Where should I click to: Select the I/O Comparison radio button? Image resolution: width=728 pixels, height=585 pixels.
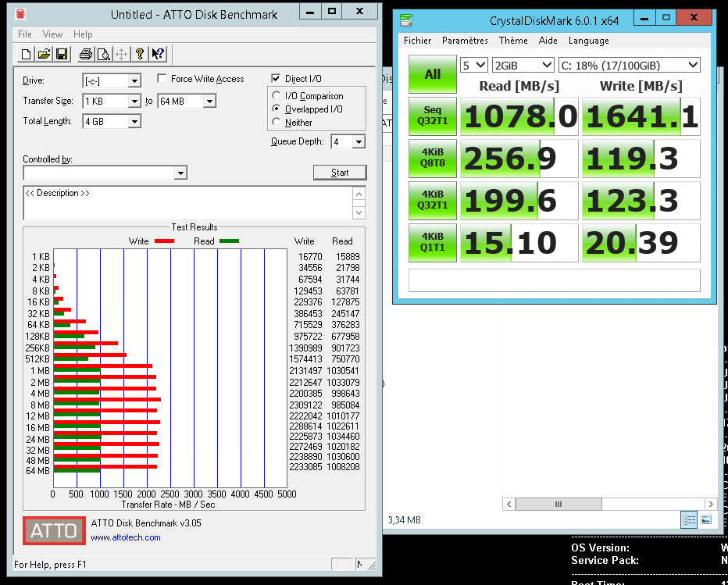click(x=277, y=96)
